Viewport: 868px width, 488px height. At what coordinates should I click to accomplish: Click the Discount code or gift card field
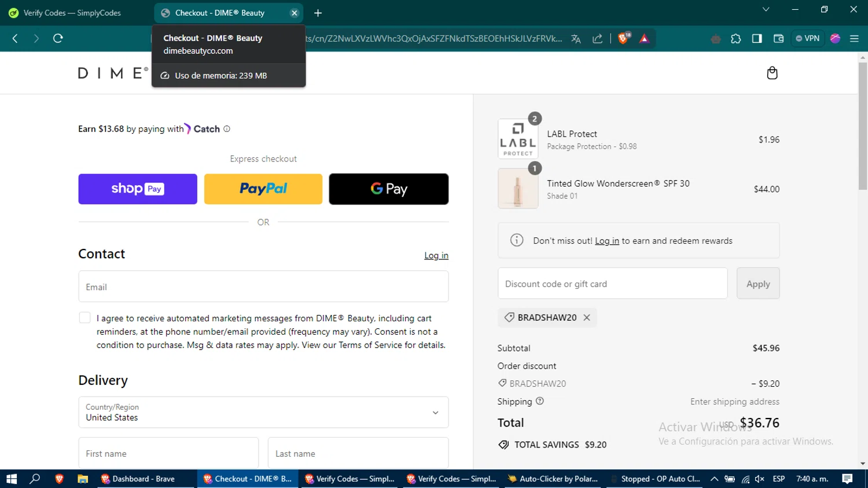613,284
